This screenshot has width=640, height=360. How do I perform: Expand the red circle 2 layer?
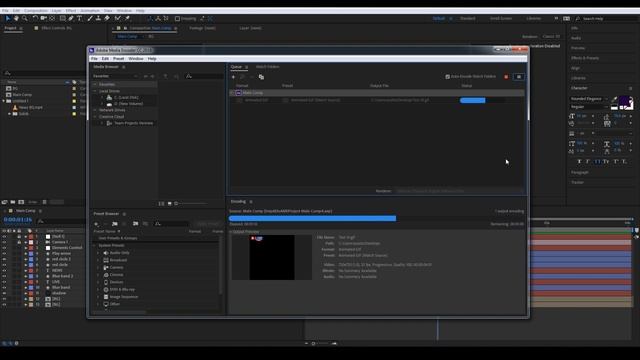(26, 259)
